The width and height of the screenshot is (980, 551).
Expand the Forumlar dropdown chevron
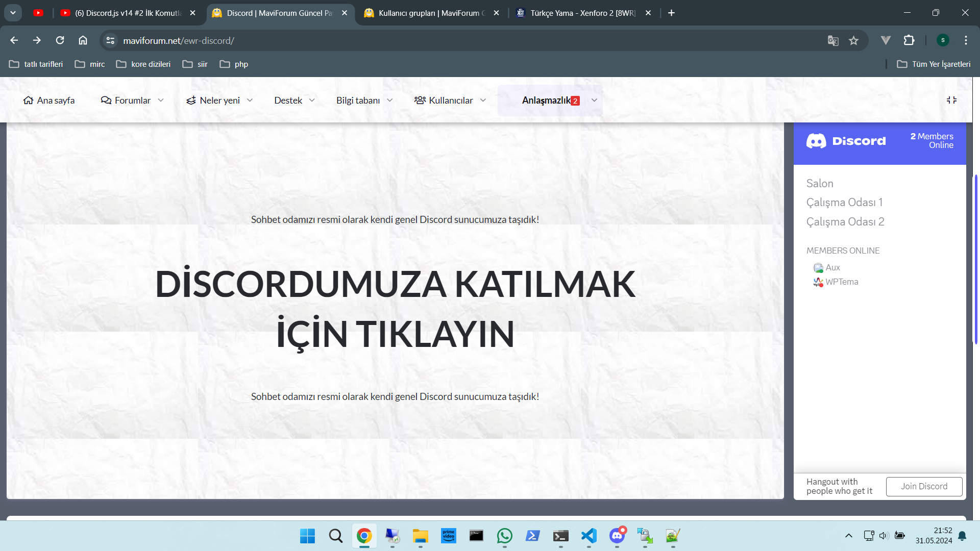[x=161, y=101]
